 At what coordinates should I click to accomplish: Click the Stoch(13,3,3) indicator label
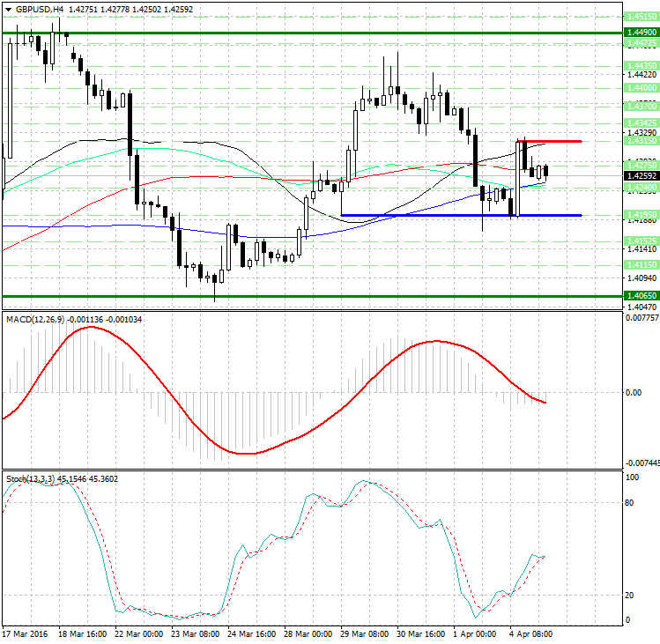[x=30, y=478]
